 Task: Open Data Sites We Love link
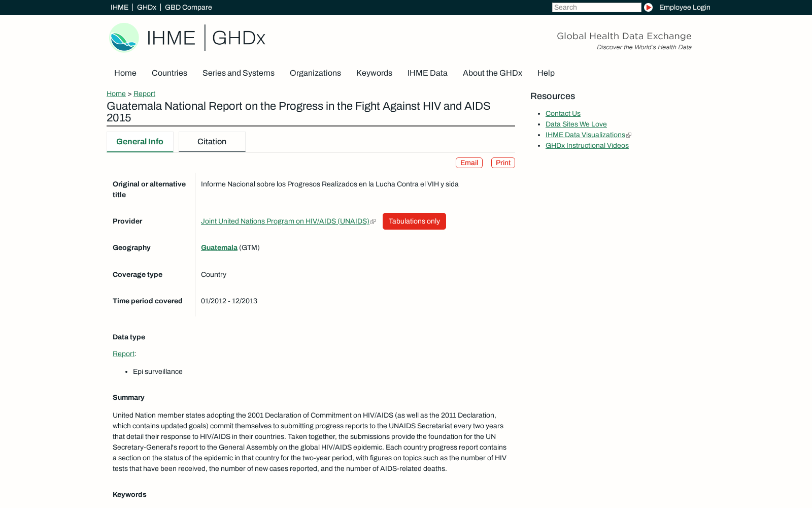pyautogui.click(x=576, y=124)
